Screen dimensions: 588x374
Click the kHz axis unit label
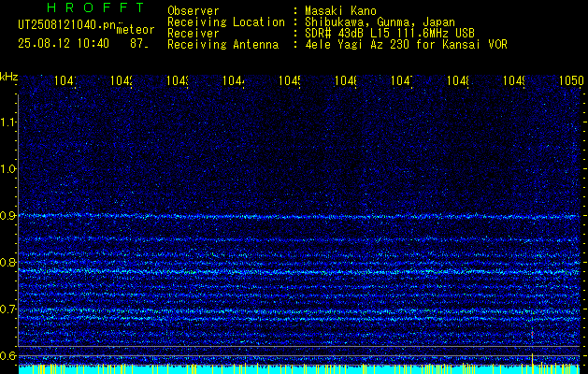pos(8,77)
